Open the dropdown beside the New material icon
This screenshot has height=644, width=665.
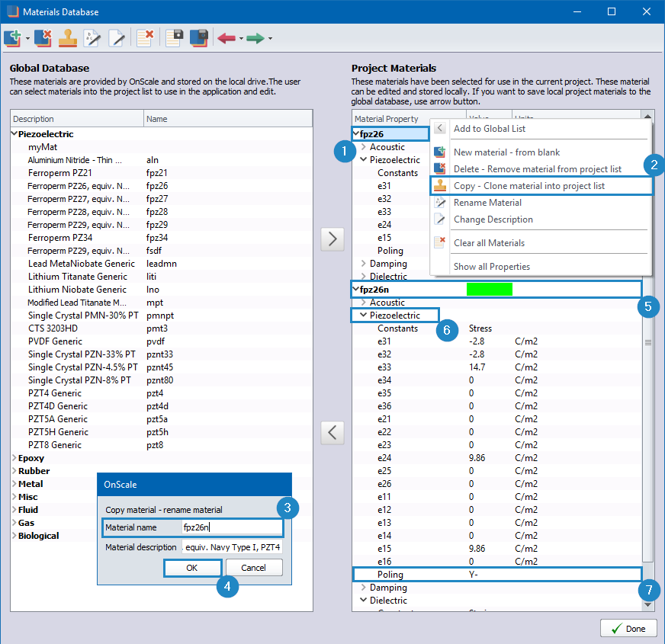coord(27,39)
